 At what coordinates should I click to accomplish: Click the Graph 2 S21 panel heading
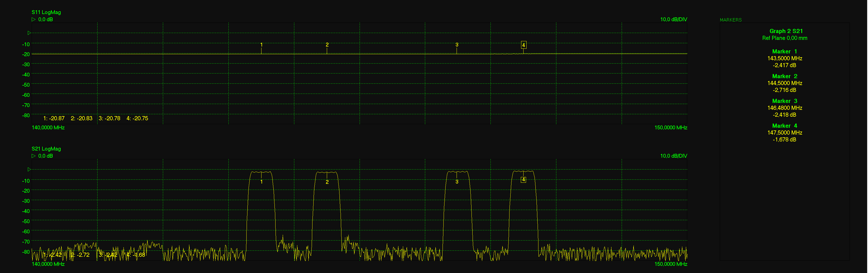(786, 31)
